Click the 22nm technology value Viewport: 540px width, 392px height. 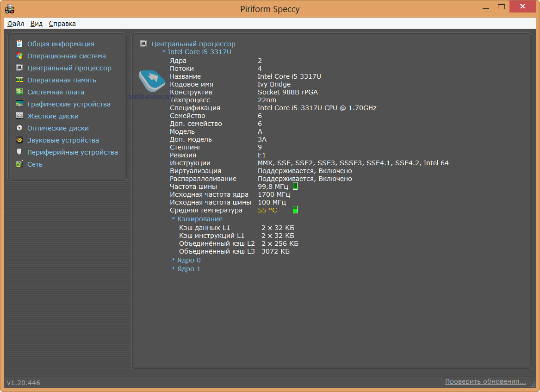267,100
